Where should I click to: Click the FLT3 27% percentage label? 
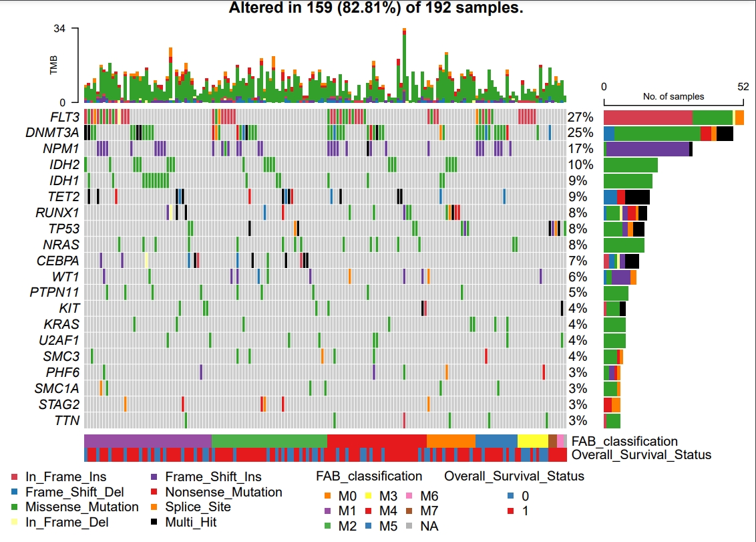580,117
